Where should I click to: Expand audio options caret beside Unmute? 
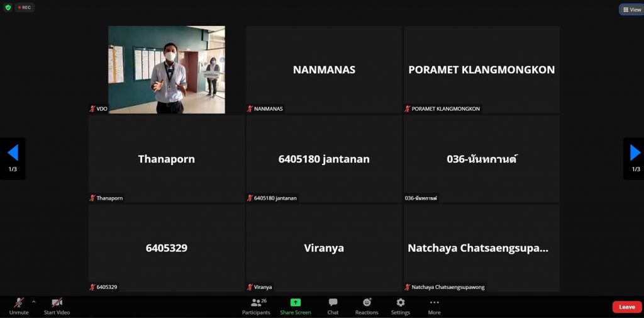(x=33, y=302)
